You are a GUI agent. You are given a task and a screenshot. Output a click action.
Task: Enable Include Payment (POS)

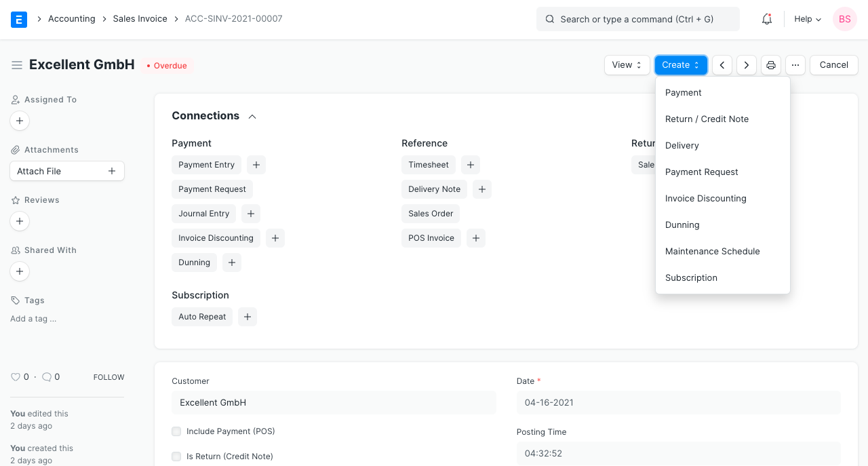point(176,431)
